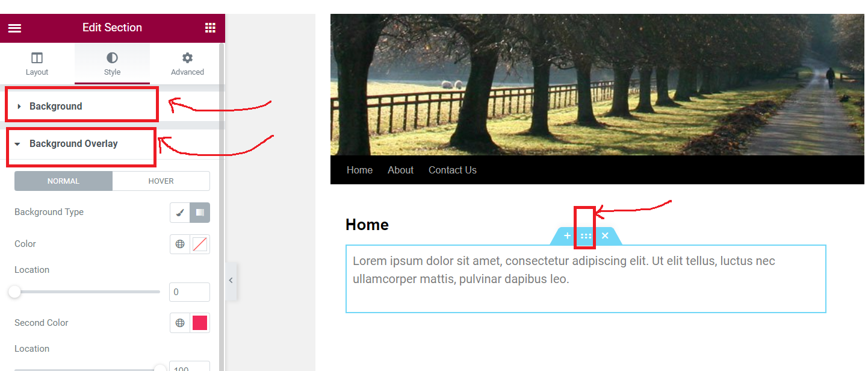Add new section with plus icon
This screenshot has height=371, width=868.
tap(567, 236)
